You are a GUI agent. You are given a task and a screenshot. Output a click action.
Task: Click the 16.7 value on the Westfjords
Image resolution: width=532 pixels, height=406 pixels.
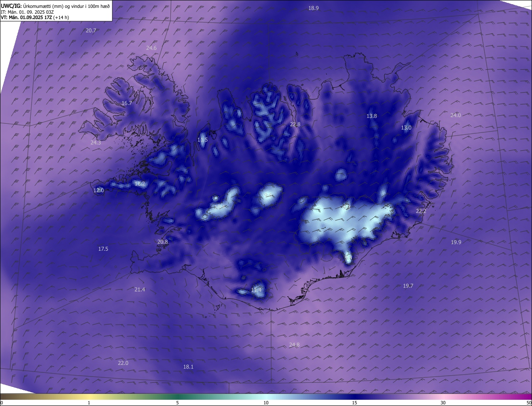coord(127,103)
